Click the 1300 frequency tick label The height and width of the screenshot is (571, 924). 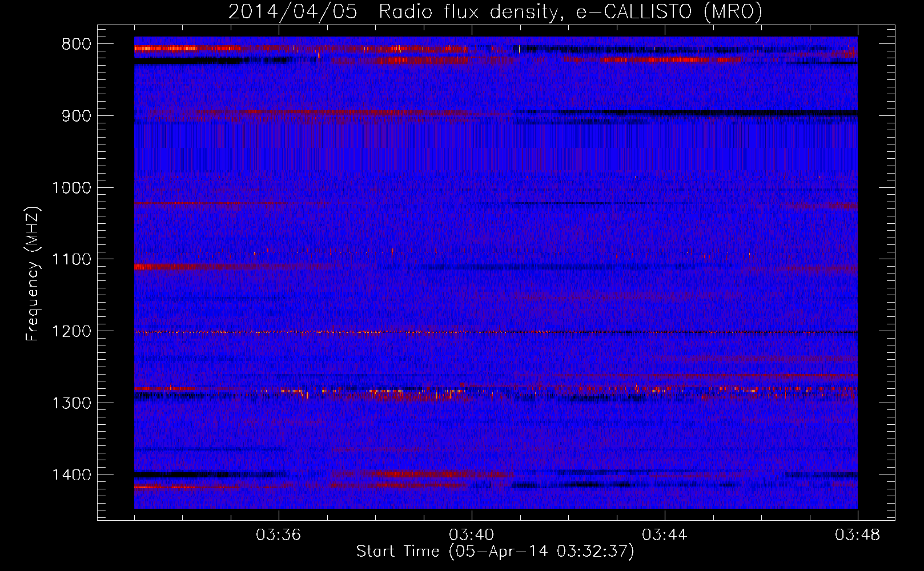click(71, 404)
